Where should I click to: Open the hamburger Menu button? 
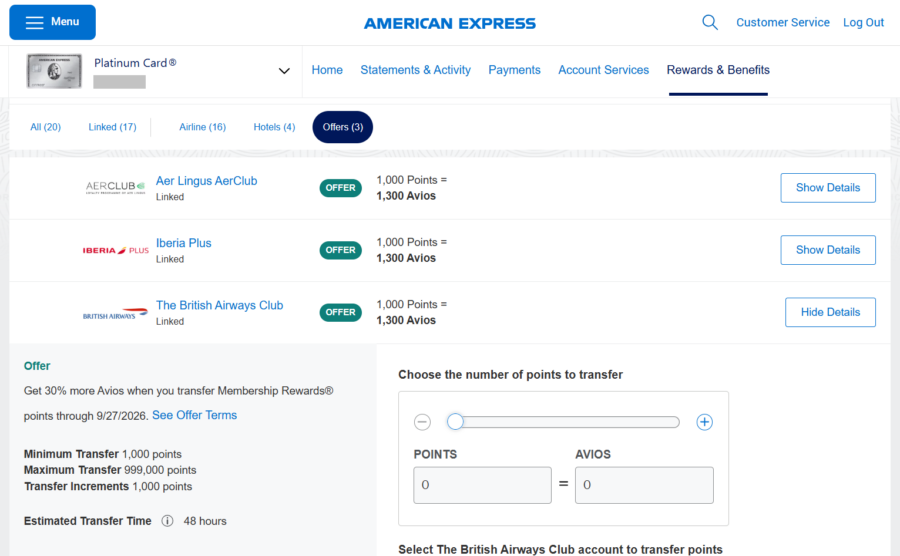[52, 22]
